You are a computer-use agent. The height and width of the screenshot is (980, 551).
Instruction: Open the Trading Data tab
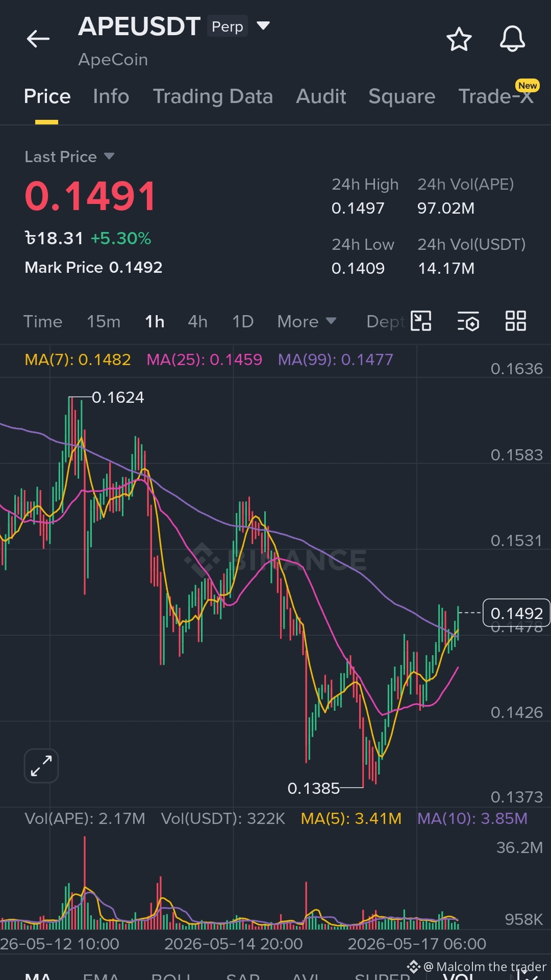[213, 96]
